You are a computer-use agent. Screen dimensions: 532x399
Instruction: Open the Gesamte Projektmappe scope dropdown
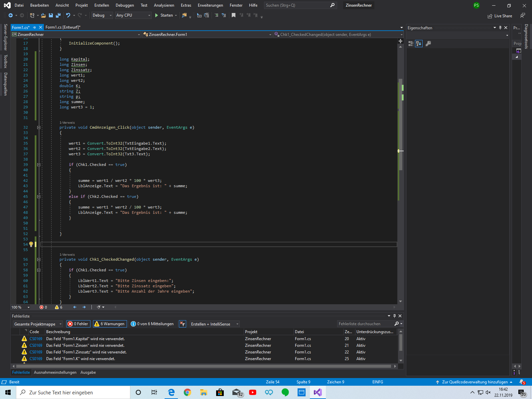(37, 324)
